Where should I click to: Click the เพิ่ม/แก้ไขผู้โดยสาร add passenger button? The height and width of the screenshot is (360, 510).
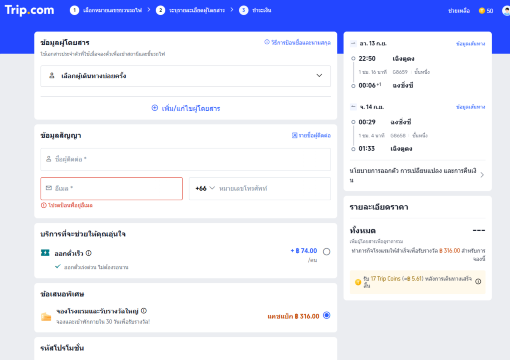point(186,108)
